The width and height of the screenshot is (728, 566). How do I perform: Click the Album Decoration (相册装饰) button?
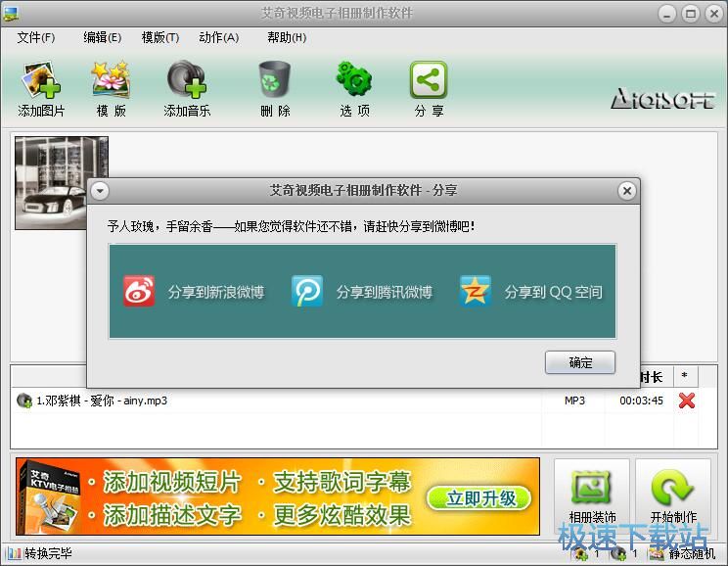click(x=592, y=496)
